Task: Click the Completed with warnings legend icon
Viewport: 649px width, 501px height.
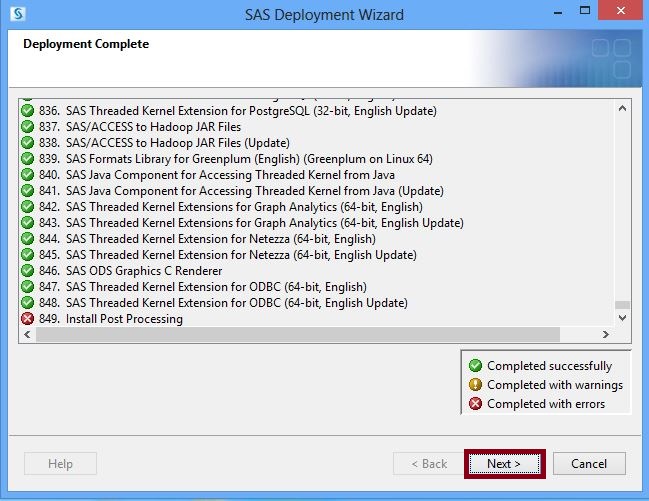Action: 475,385
